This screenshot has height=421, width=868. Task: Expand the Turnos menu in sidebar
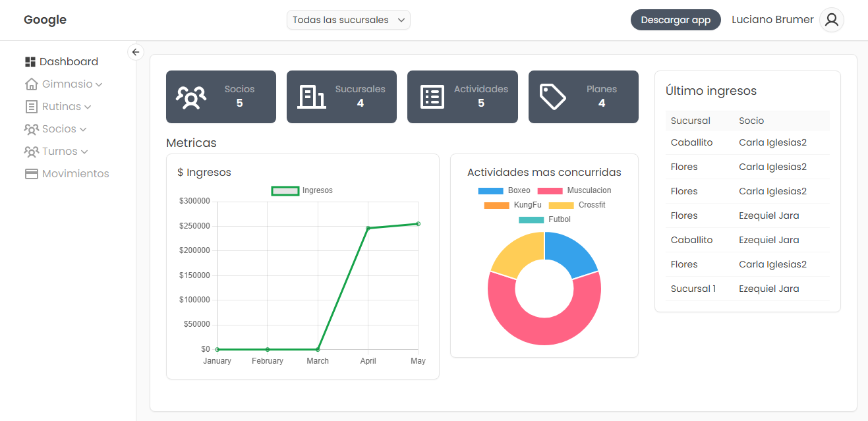[x=56, y=152]
